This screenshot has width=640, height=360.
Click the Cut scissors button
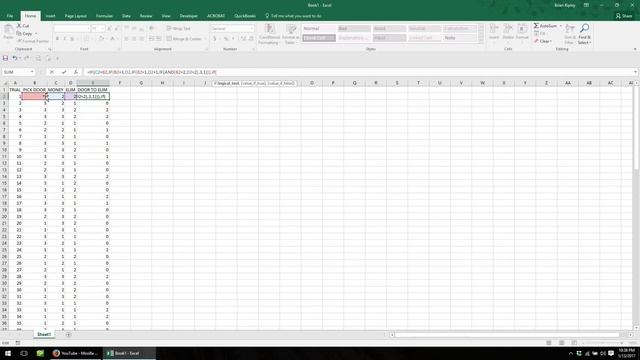(x=23, y=26)
